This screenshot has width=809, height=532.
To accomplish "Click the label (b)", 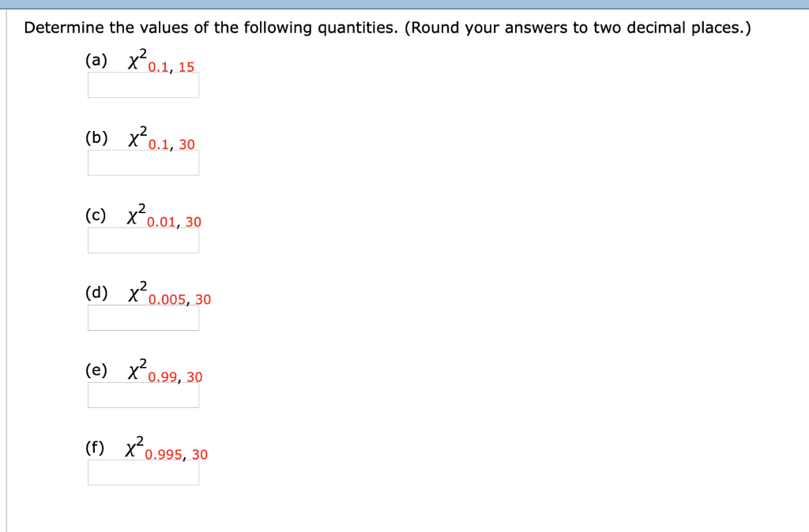I will point(96,137).
